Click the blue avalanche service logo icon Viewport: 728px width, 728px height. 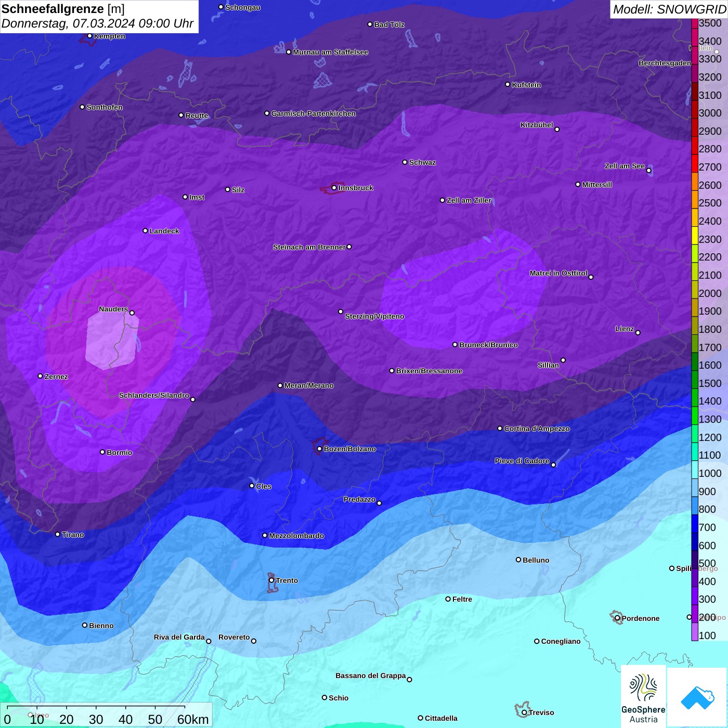pos(697,697)
